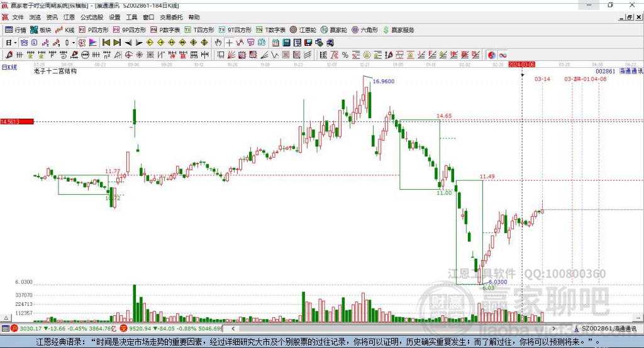The image size is (644, 348).
Task: Open the calendar date icon
Action: pos(275,43)
